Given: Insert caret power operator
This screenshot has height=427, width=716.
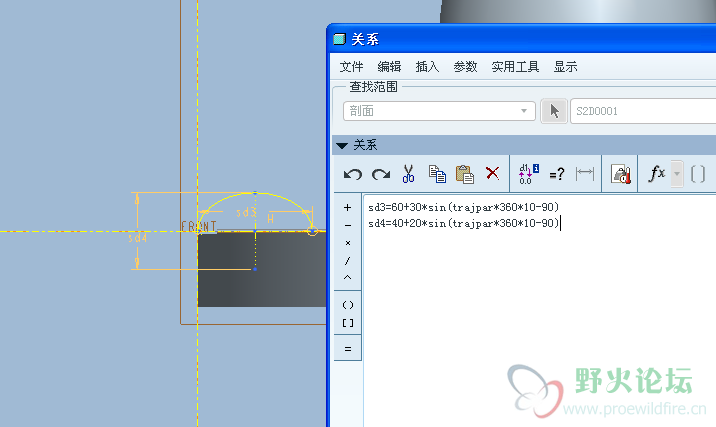Looking at the screenshot, I should pyautogui.click(x=347, y=277).
